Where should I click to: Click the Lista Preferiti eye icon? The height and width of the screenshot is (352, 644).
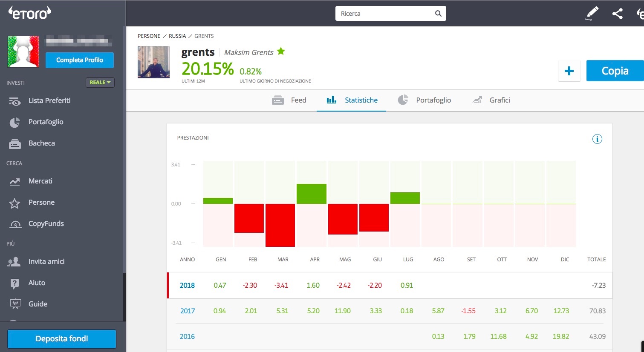point(15,101)
